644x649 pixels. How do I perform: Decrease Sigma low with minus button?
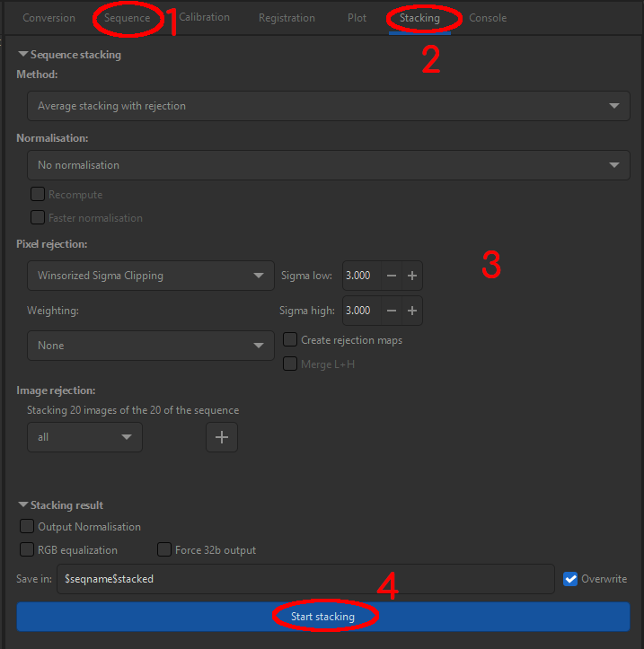click(x=392, y=276)
